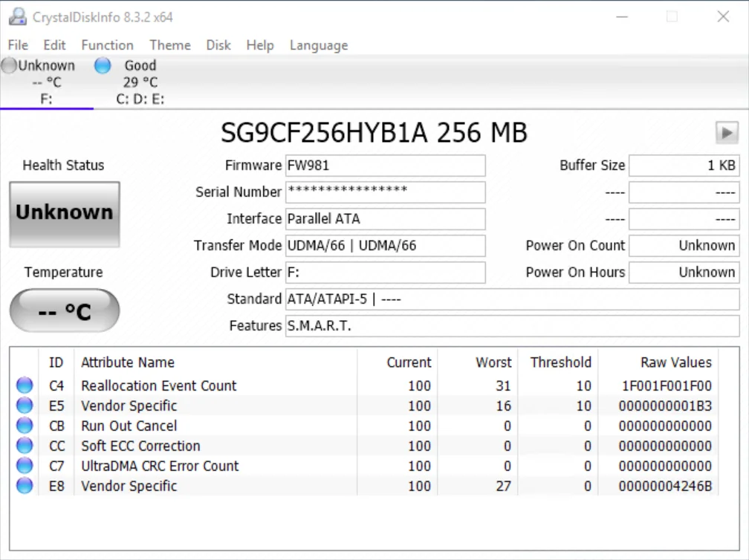Viewport: 749px width, 560px height.
Task: Open the Function menu
Action: point(108,45)
